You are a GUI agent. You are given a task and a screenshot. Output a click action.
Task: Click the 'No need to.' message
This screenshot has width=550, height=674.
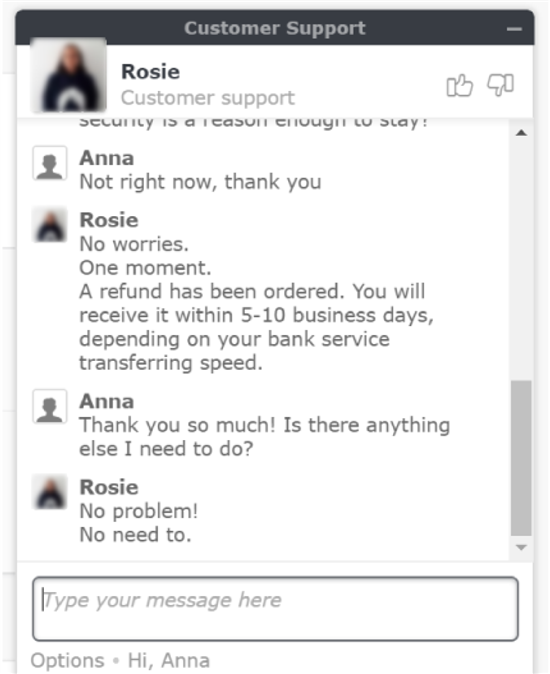click(135, 535)
